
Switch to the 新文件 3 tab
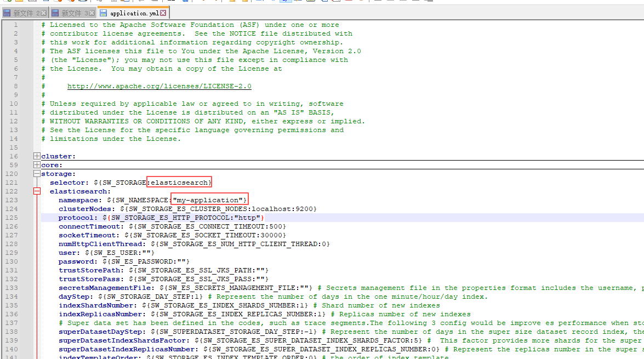click(71, 12)
